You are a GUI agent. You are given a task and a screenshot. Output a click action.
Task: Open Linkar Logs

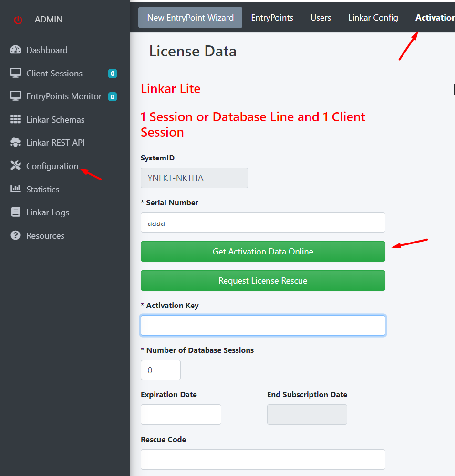[x=48, y=212]
